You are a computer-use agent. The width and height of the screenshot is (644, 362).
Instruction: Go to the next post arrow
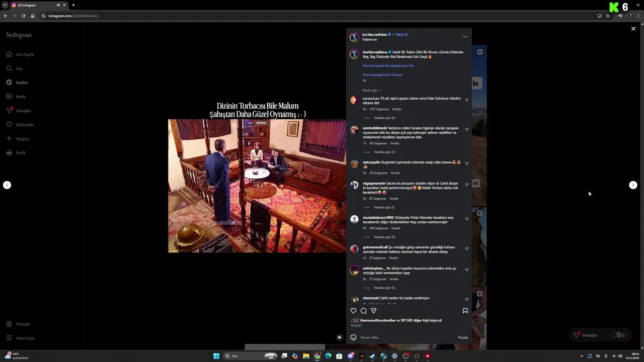(x=633, y=185)
